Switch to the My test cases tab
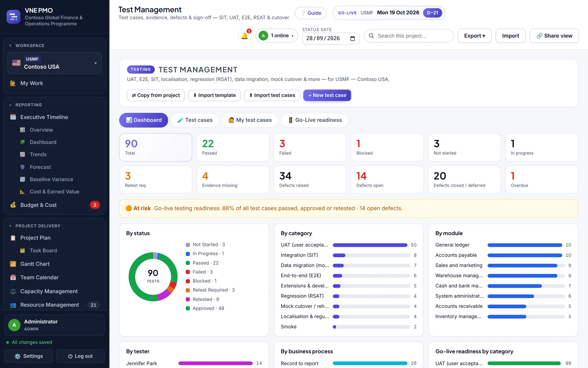The image size is (588, 368). point(250,120)
